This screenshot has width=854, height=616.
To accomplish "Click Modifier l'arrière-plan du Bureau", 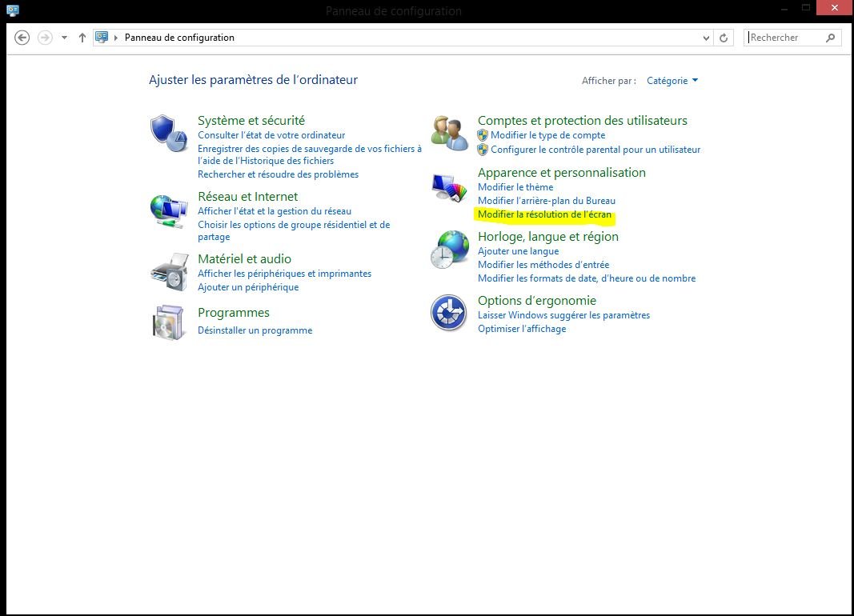I will click(547, 201).
